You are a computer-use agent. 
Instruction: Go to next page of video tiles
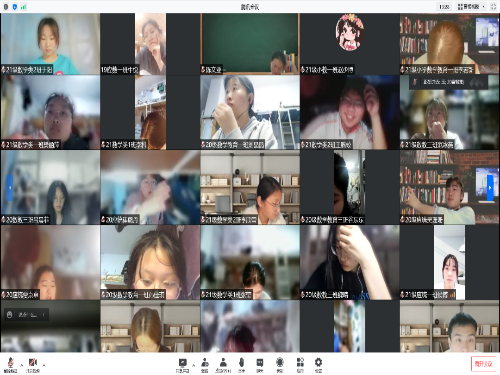490,188
